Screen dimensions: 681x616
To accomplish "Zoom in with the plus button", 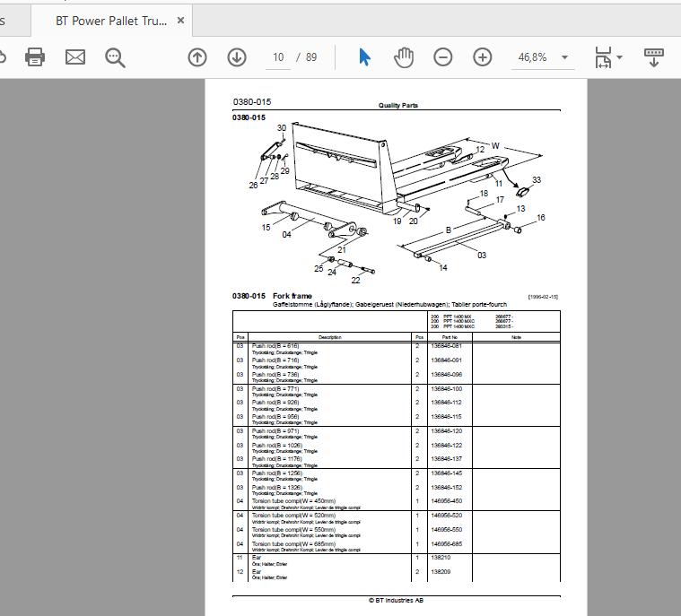I will 483,57.
